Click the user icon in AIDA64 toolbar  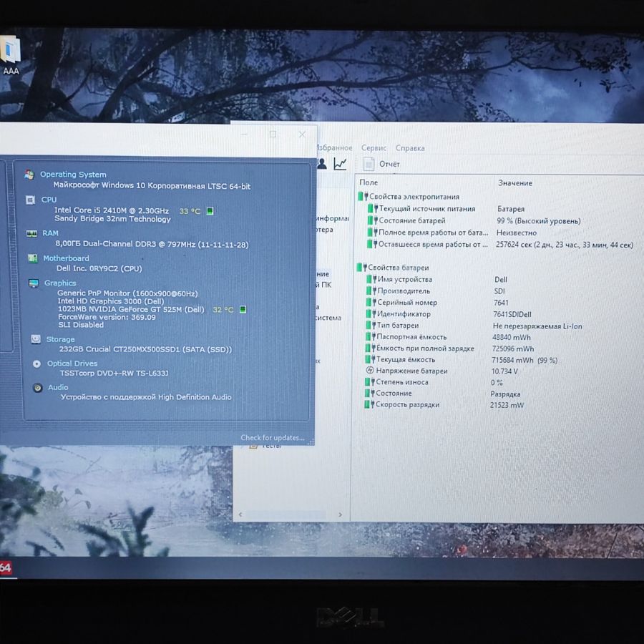click(x=321, y=164)
